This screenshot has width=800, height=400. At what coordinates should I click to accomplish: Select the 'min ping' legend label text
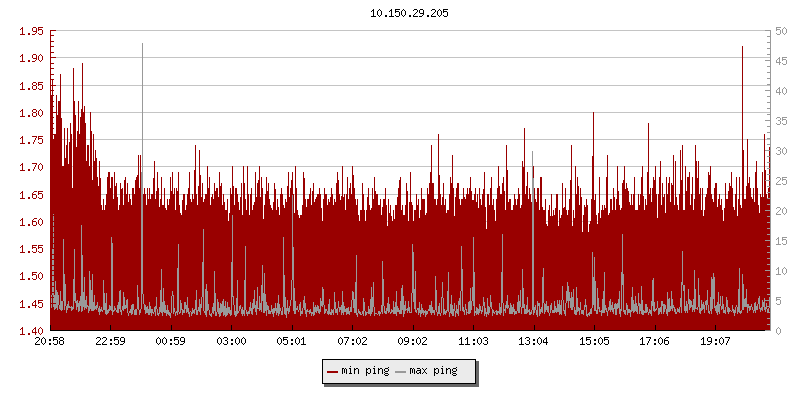click(x=365, y=371)
